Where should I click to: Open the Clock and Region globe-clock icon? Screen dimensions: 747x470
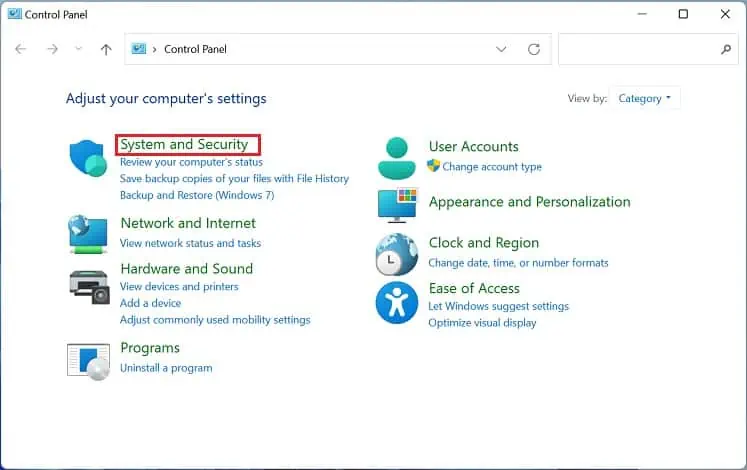tap(397, 254)
